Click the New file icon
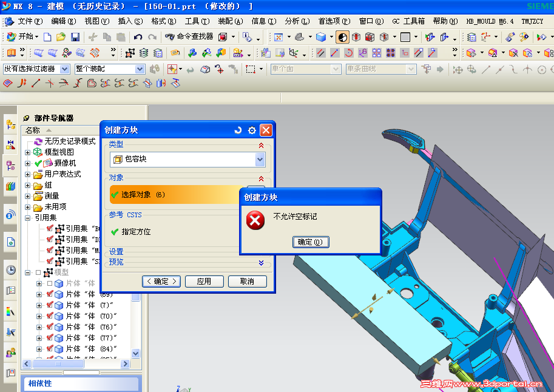Screen dimensions: 554x392 tap(47, 37)
